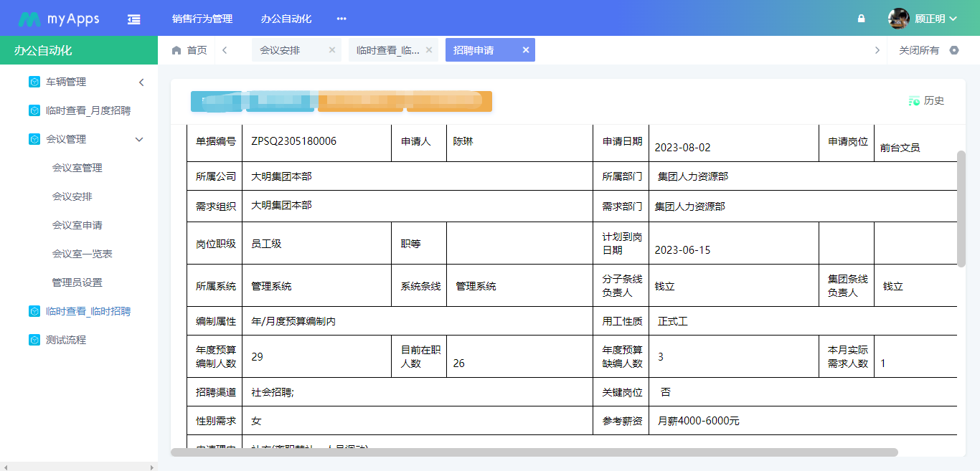Select the 销售行为管理 menu item
Image resolution: width=980 pixels, height=471 pixels.
[x=203, y=18]
